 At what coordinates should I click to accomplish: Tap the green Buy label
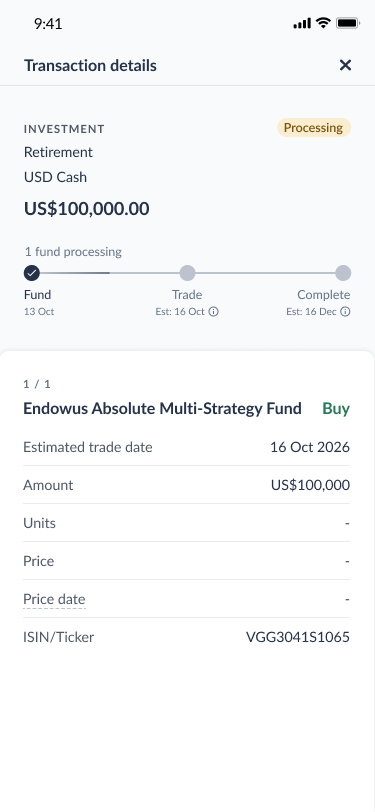point(336,409)
